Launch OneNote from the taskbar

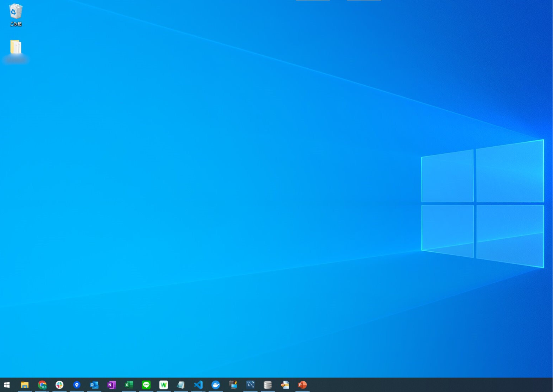click(x=111, y=385)
